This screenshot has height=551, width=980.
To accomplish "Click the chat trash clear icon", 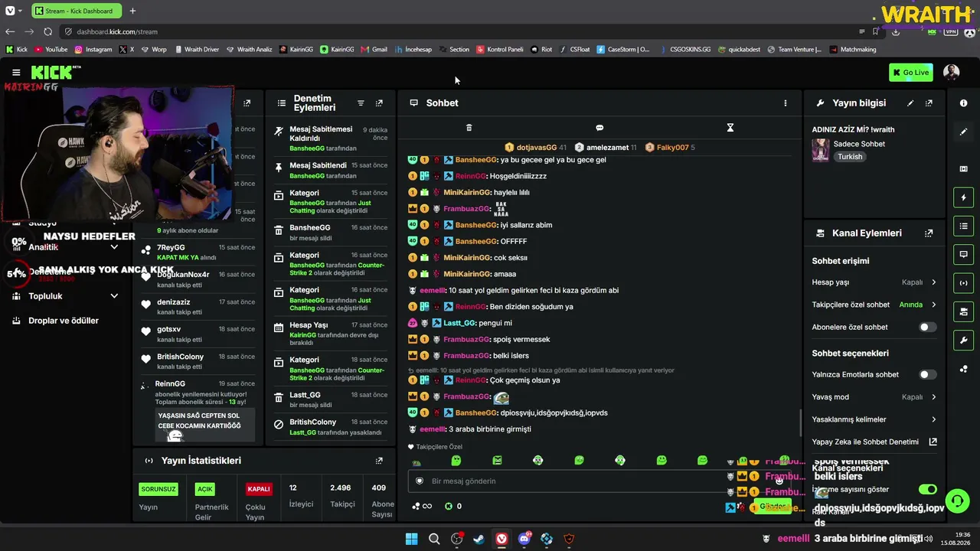I will 469,128.
